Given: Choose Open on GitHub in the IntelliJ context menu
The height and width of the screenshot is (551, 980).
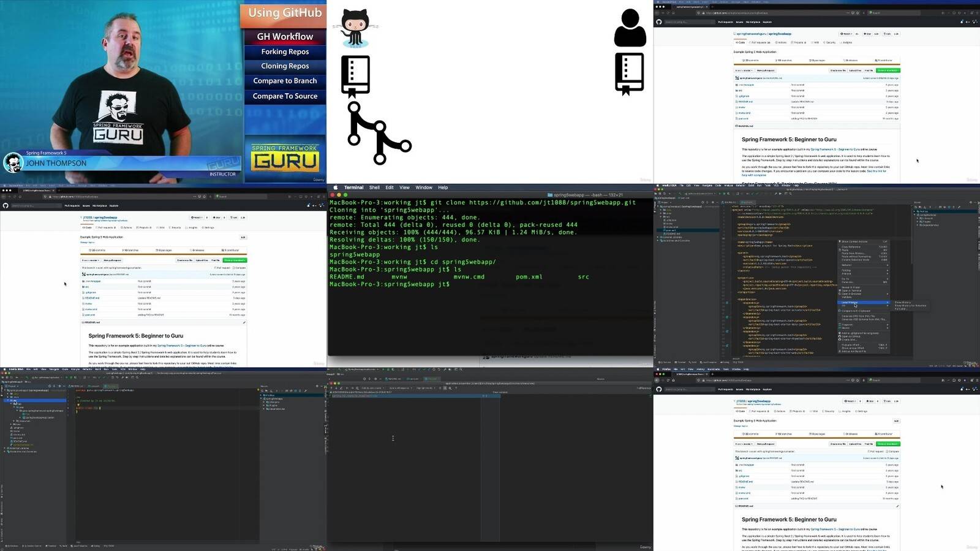Looking at the screenshot, I should pyautogui.click(x=863, y=336).
